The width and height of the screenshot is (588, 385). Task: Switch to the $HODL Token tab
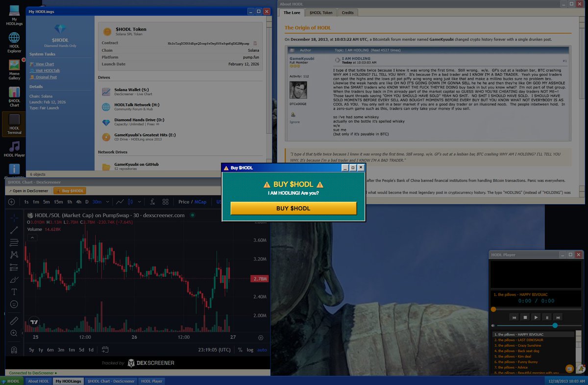(x=321, y=13)
